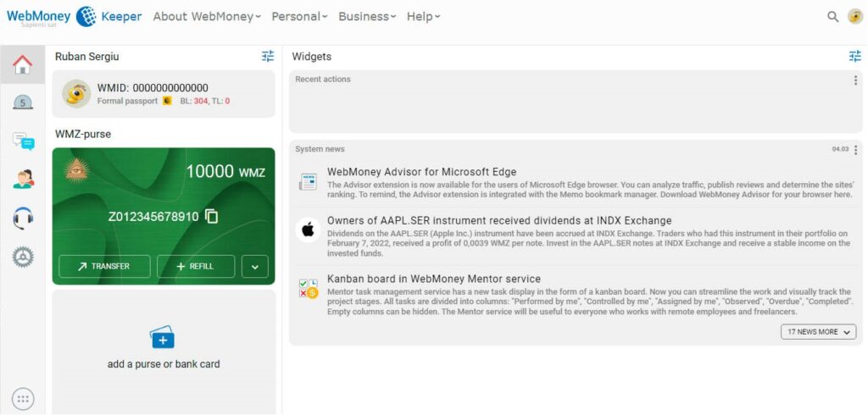Click add a purse or bank card
Viewport: 868px width, 415px height.
[164, 364]
